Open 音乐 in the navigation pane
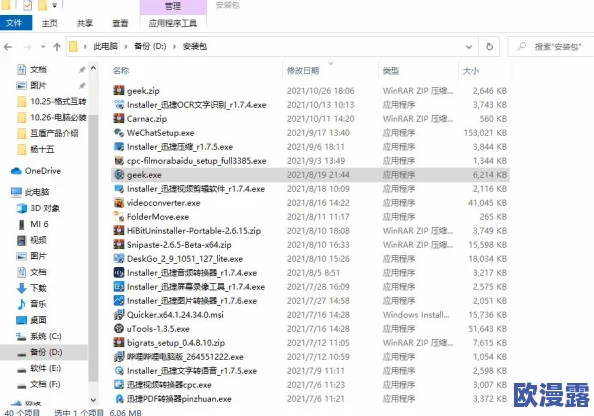This screenshot has width=594, height=416. [x=32, y=304]
